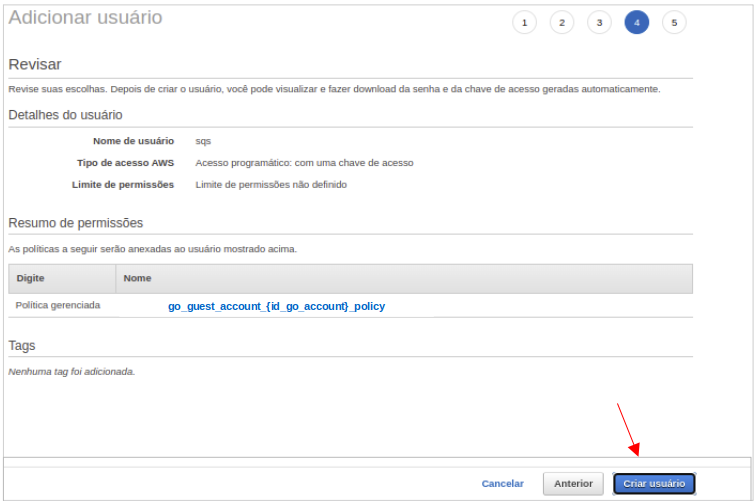Click the Digite column header

[x=30, y=278]
